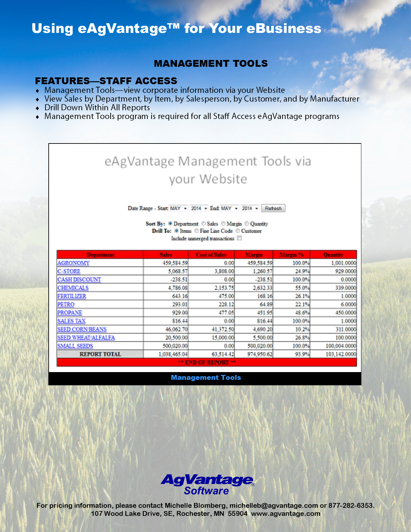
Task: Click the Refresh button
Action: (273, 208)
